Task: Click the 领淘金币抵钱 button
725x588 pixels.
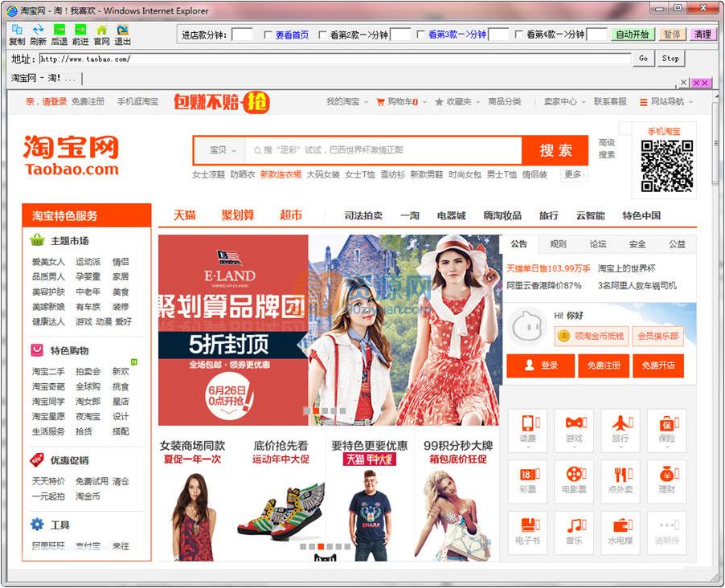Action: click(592, 336)
